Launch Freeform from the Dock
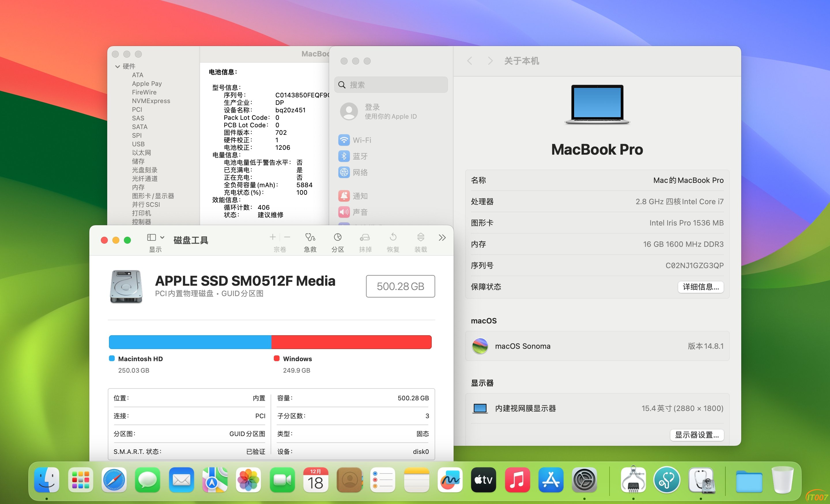 [450, 480]
